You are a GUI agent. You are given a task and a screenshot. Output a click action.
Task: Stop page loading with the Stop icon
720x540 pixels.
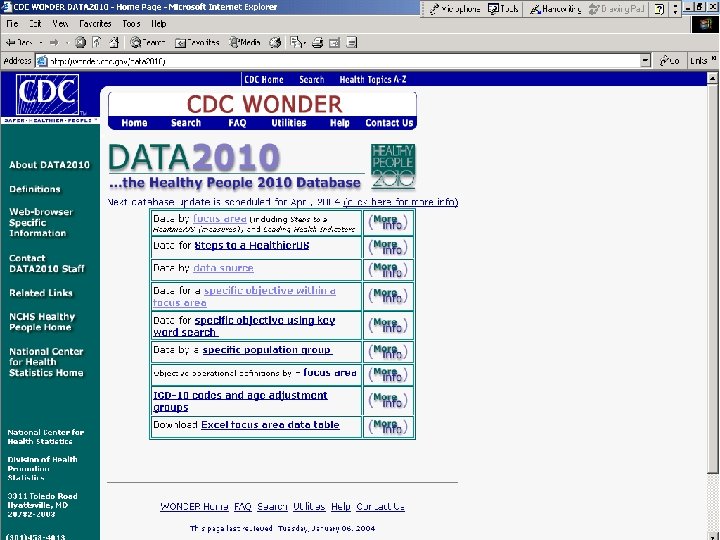click(x=80, y=43)
